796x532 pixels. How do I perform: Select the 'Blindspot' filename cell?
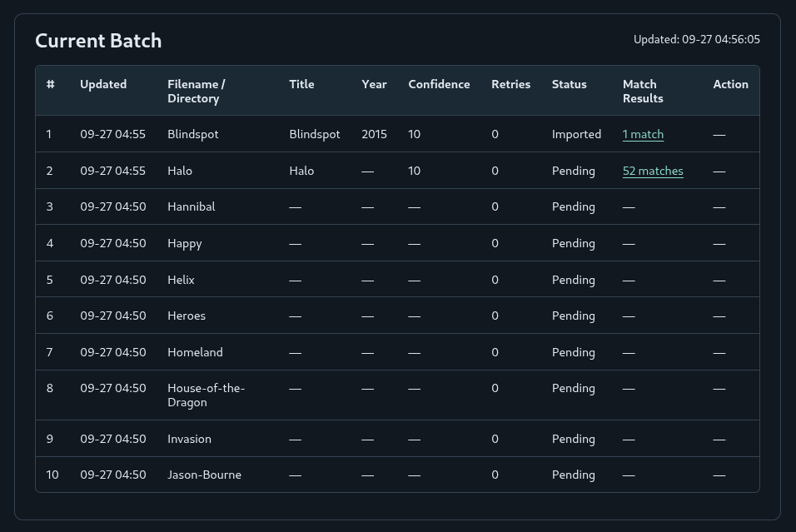click(x=193, y=134)
